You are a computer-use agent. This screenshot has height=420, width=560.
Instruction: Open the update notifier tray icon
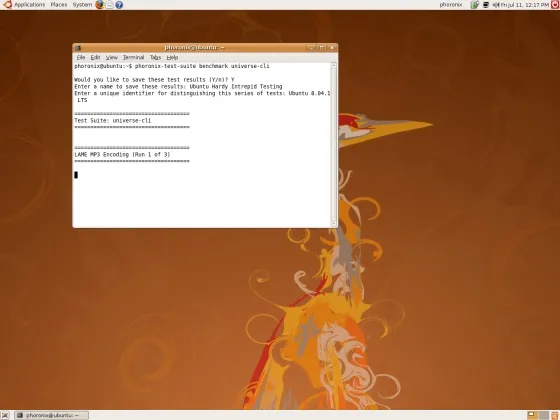475,5
